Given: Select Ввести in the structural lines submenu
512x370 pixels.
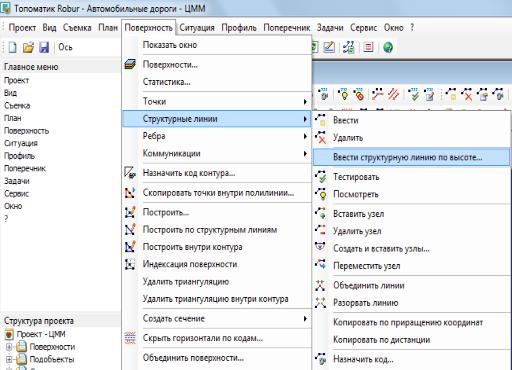Looking at the screenshot, I should (x=412, y=120).
